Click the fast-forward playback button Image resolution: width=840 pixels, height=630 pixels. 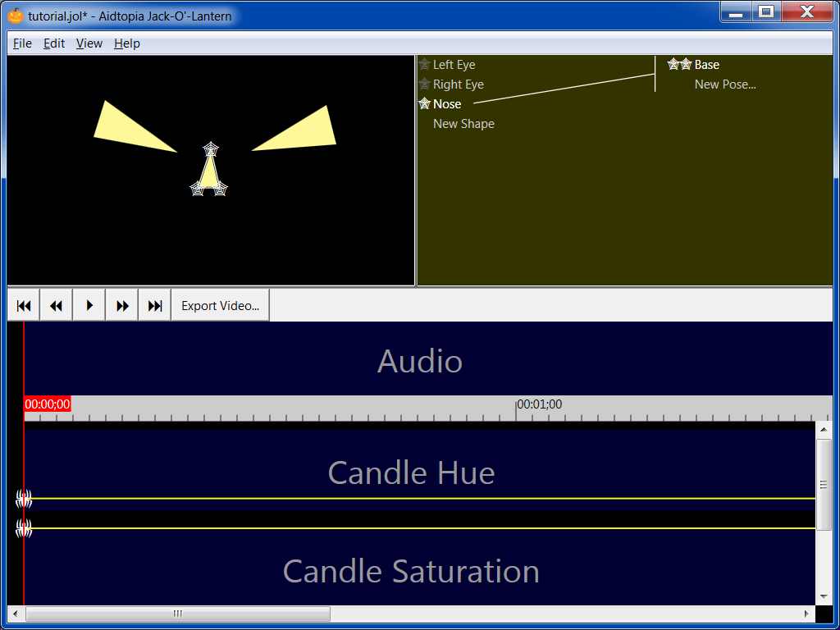coord(122,305)
